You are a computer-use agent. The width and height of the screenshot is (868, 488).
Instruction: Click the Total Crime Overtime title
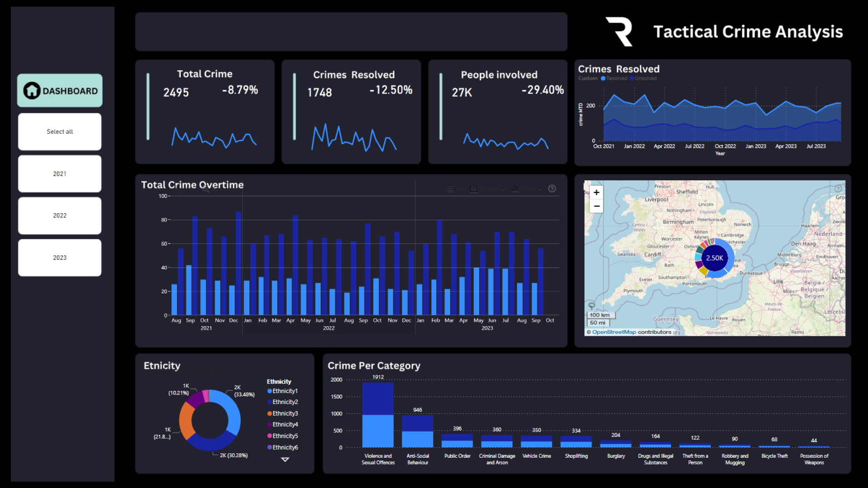coord(192,185)
